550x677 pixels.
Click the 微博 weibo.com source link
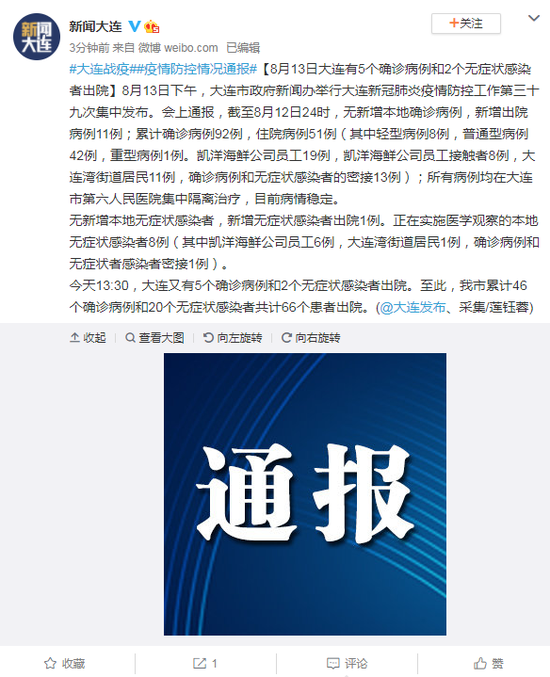click(178, 47)
